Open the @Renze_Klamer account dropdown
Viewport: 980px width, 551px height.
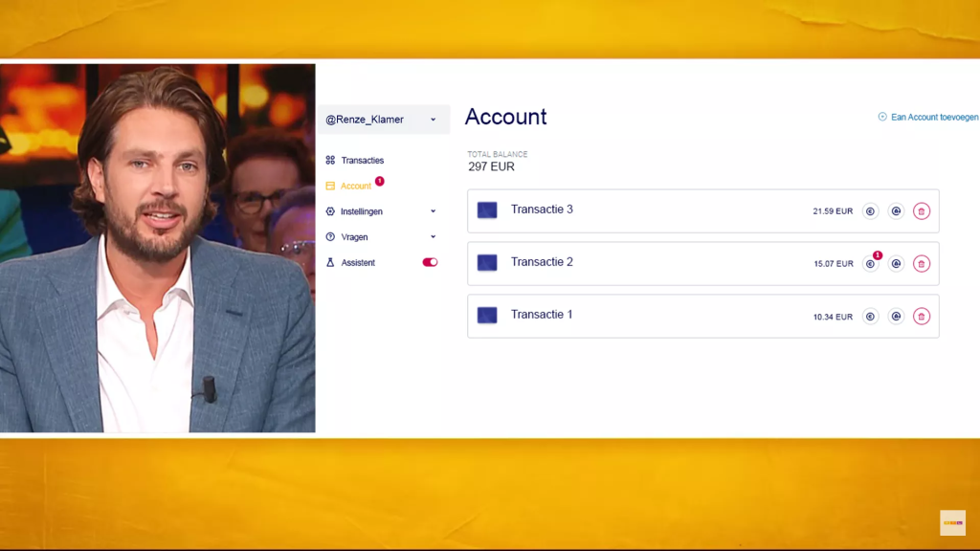[x=383, y=120]
